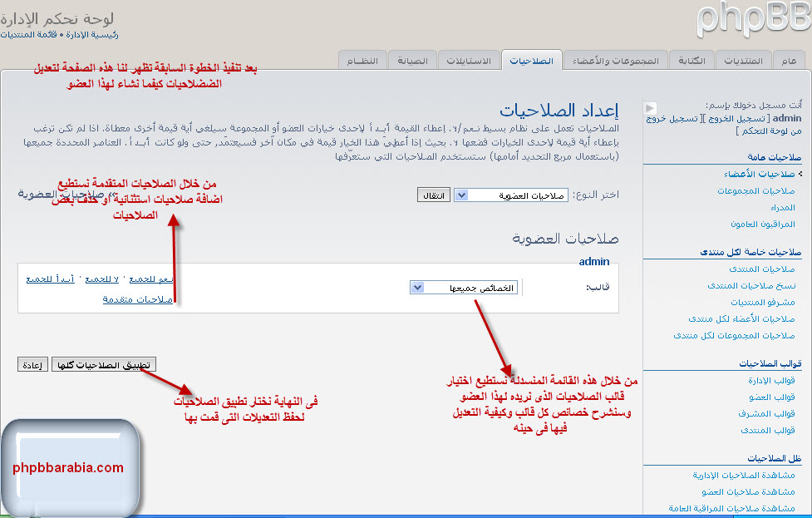812x518 pixels.
Task: Open the الصيانة tab
Action: tap(412, 61)
